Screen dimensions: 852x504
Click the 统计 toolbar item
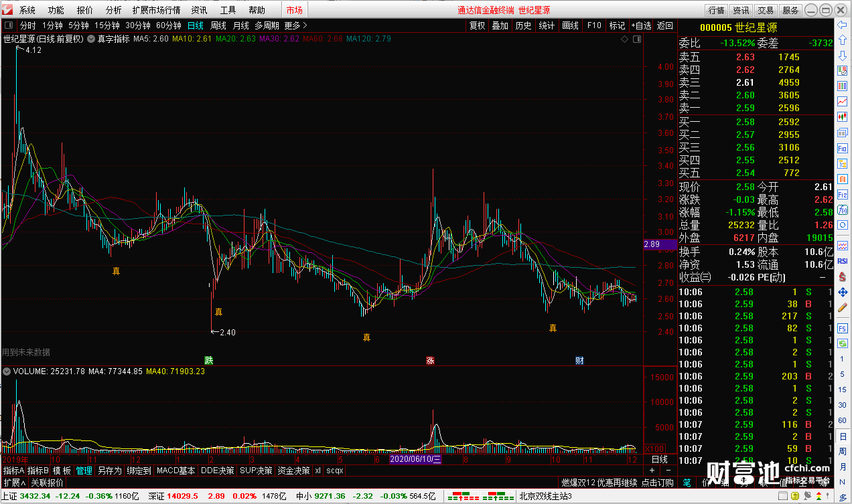click(547, 25)
